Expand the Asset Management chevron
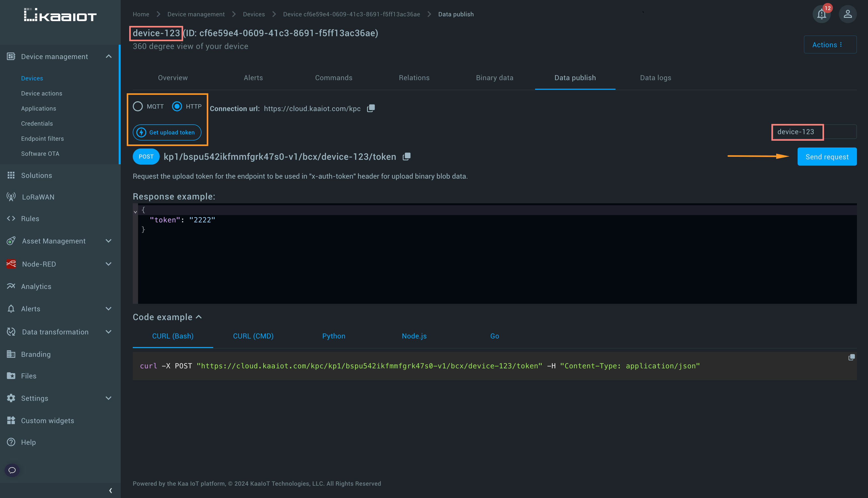Image resolution: width=868 pixels, height=498 pixels. [109, 241]
